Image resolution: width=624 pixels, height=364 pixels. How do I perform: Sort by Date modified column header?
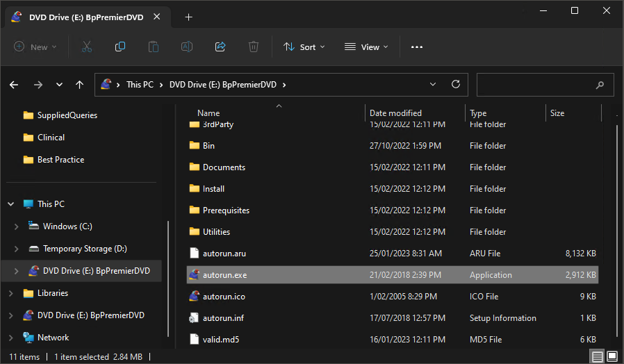395,113
